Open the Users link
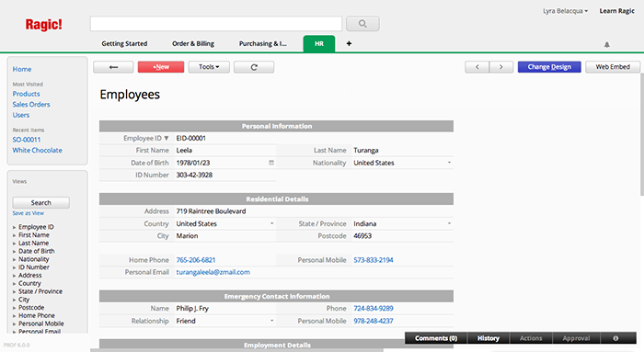 [21, 115]
